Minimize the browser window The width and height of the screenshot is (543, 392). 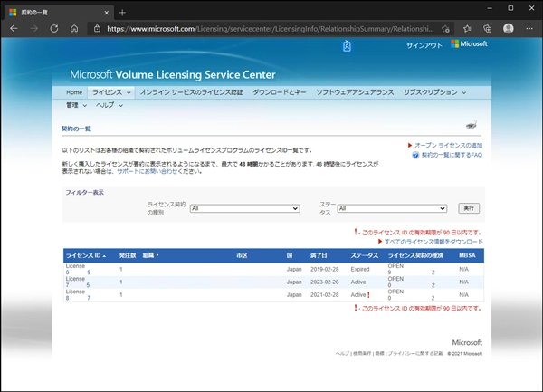[x=490, y=8]
